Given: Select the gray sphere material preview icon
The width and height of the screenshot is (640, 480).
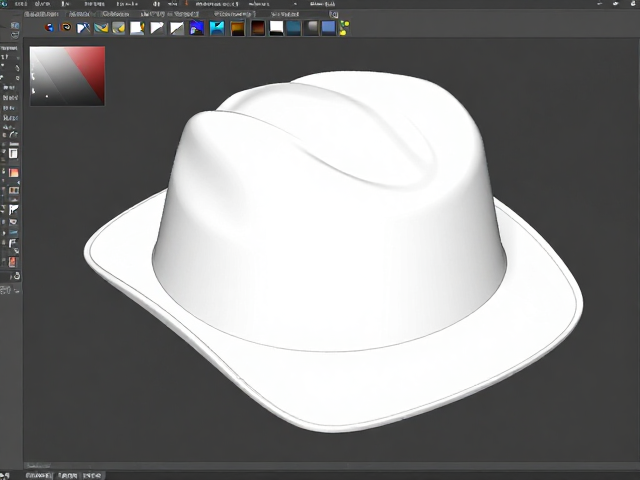Looking at the screenshot, I should pos(311,28).
